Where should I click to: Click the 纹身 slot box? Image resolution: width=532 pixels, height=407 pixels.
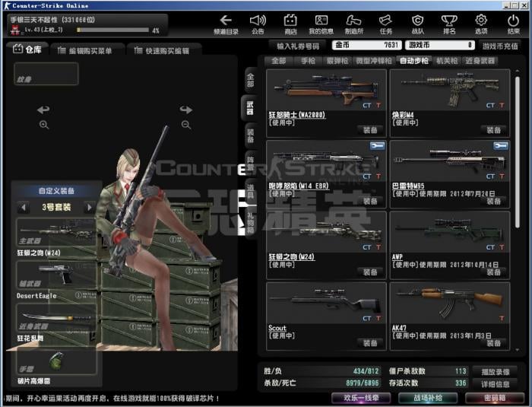tap(46, 74)
